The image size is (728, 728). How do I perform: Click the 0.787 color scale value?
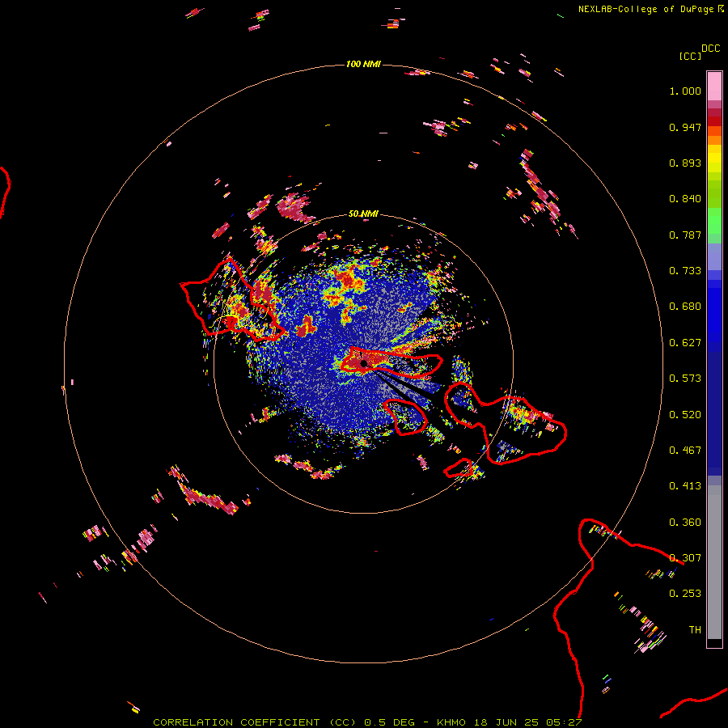click(685, 235)
